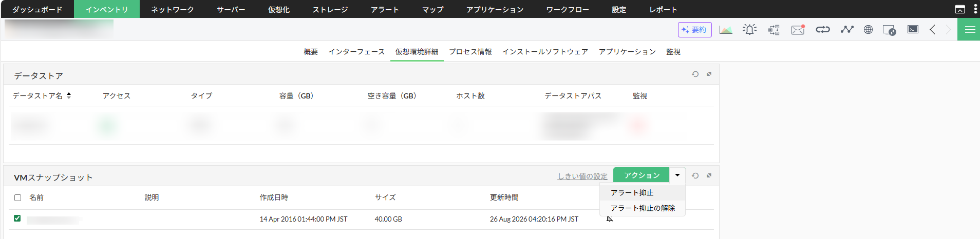Screen dimensions: 980x239
Task: Click the 更新時間 column header
Action: [504, 197]
